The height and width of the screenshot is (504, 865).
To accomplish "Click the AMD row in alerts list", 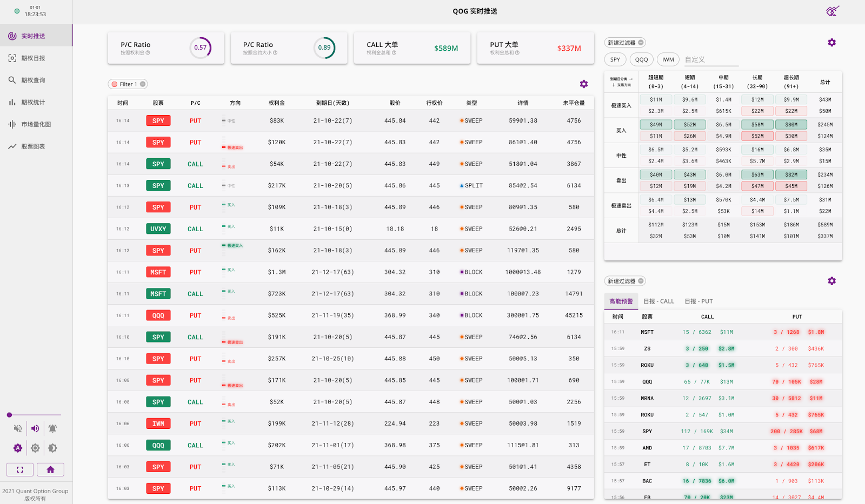I will coord(723,448).
